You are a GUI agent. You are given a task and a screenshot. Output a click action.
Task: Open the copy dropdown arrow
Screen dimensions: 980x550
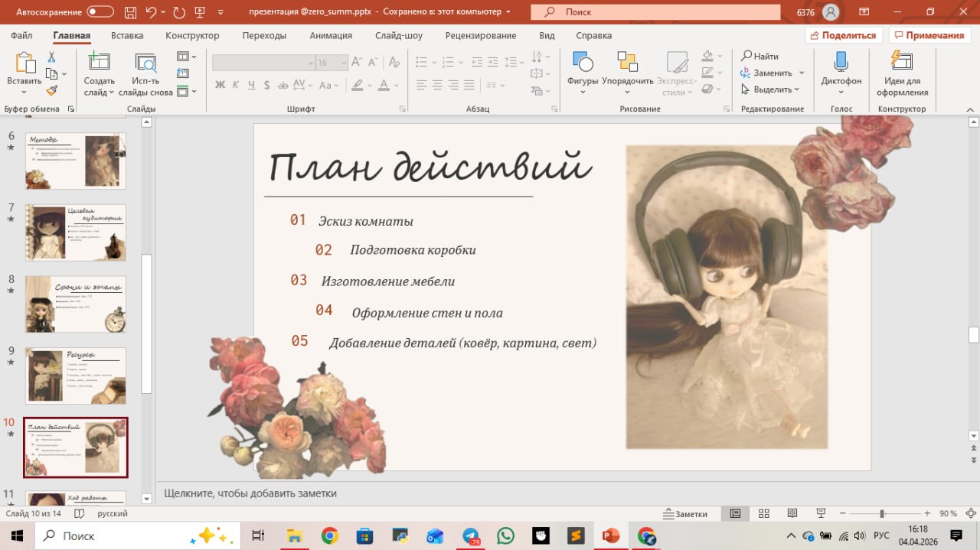(64, 74)
